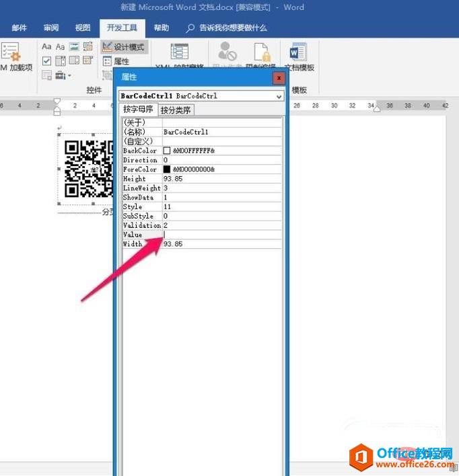Image resolution: width=459 pixels, height=476 pixels.
Task: Open the COM Add-ins (加载项) button
Action: coord(15,56)
